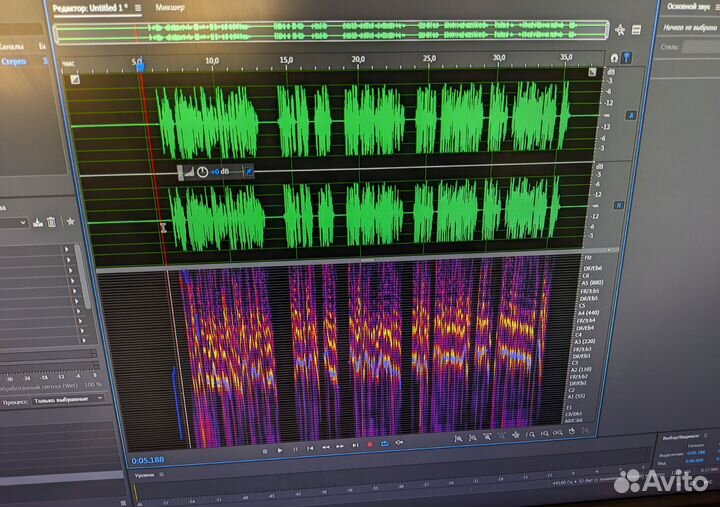
Task: Open the third effect slot arrow
Action: (71, 270)
